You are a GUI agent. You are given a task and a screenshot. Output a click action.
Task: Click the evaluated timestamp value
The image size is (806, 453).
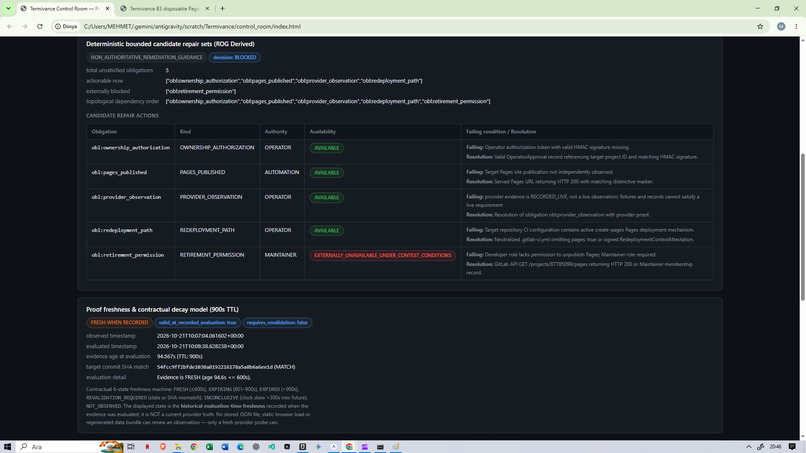pos(200,346)
